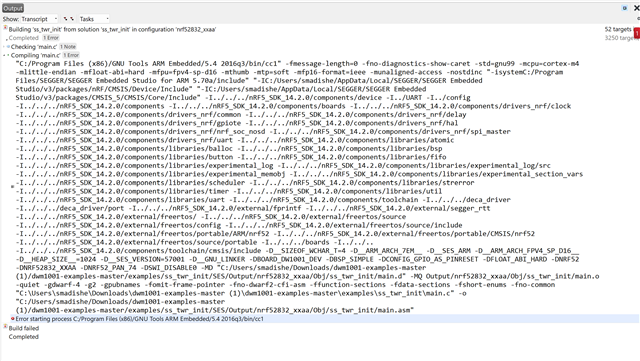Image resolution: width=640 pixels, height=361 pixels.
Task: Click the '-D__HEAP_SIZE__=1024' defines line
Action: coord(297,259)
